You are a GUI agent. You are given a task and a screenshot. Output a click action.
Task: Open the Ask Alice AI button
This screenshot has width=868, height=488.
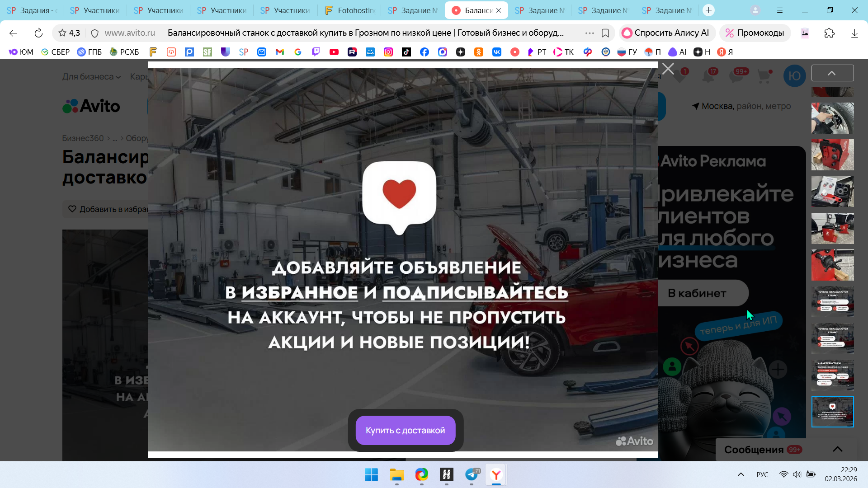coord(666,33)
